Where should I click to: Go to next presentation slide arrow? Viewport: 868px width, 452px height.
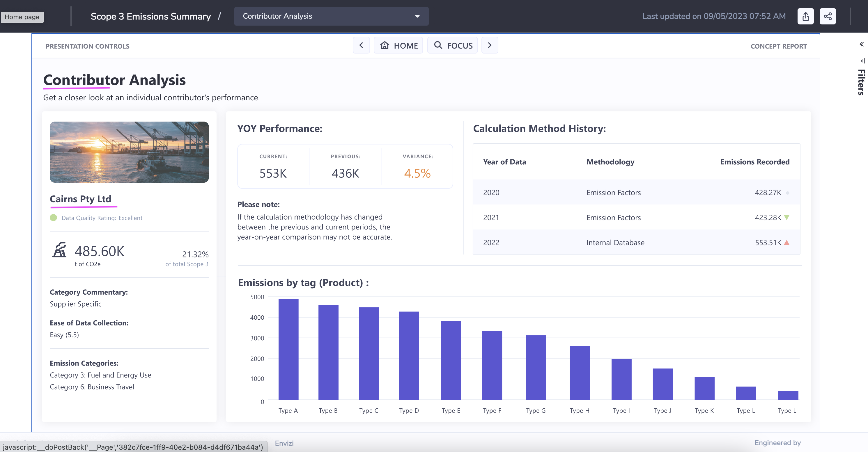pyautogui.click(x=490, y=45)
